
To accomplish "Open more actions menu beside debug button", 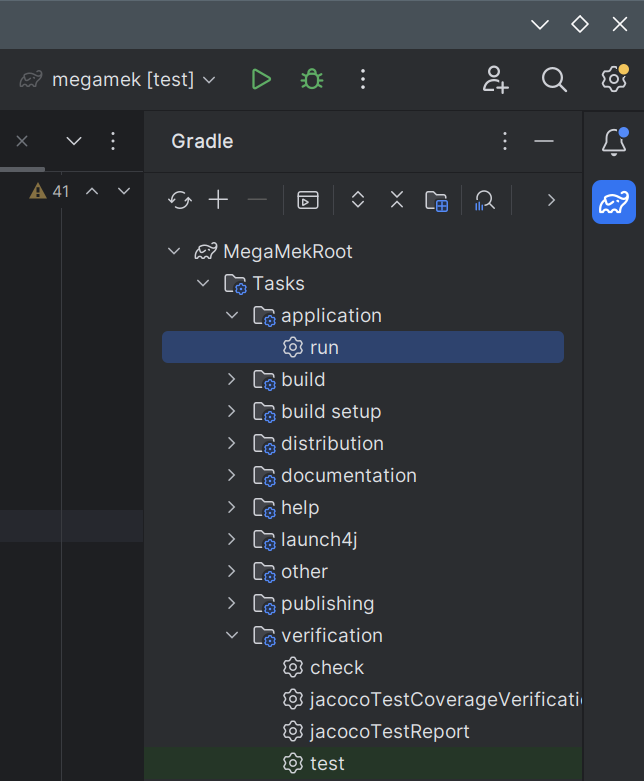I will point(363,79).
